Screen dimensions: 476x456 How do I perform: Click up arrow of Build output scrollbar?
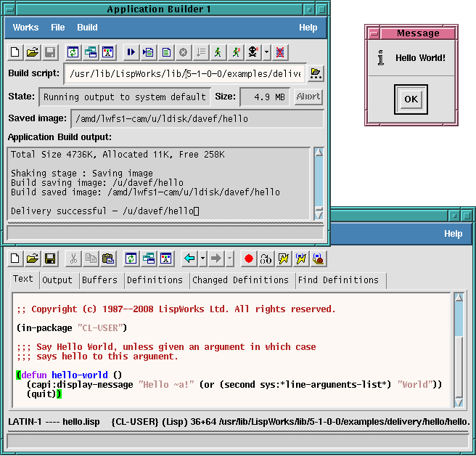click(319, 152)
